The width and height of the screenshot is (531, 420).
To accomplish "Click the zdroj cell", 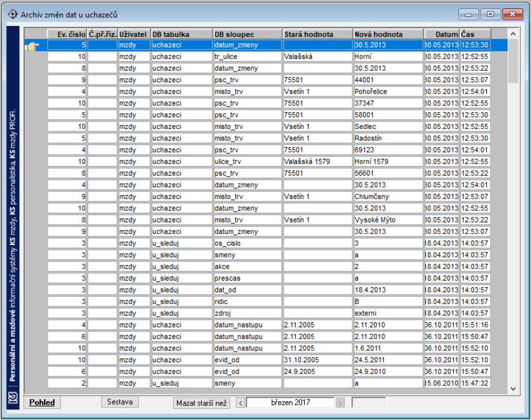I will 247,314.
